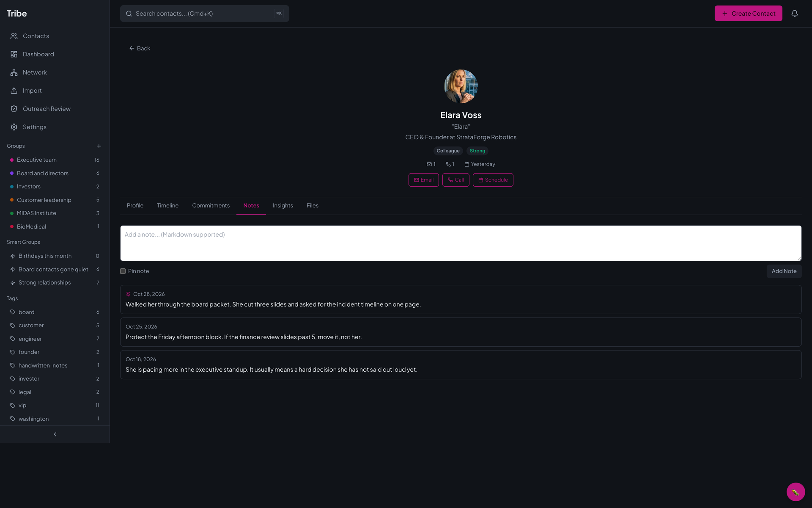Open Strong relationships smart group
This screenshot has width=812, height=508.
[x=55, y=283]
